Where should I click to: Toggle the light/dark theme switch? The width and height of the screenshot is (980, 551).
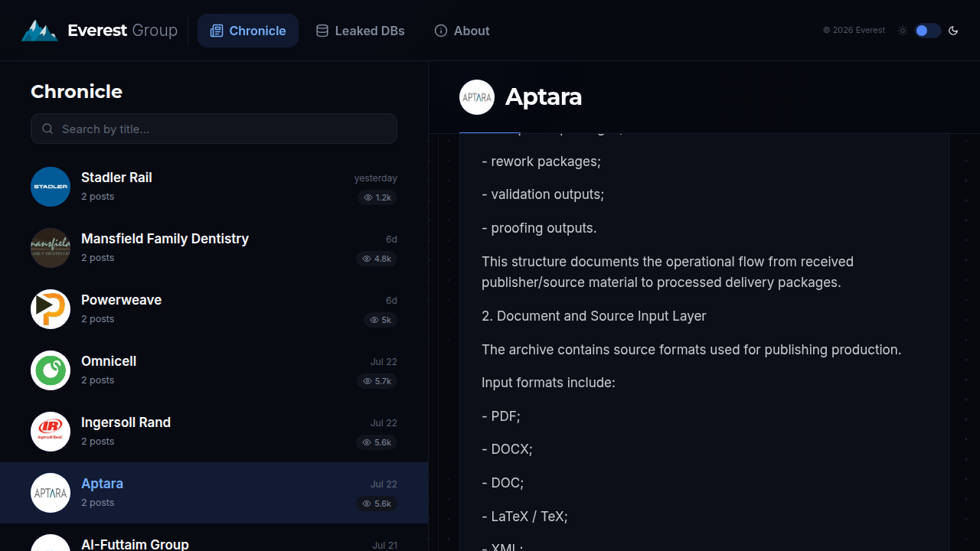point(927,31)
